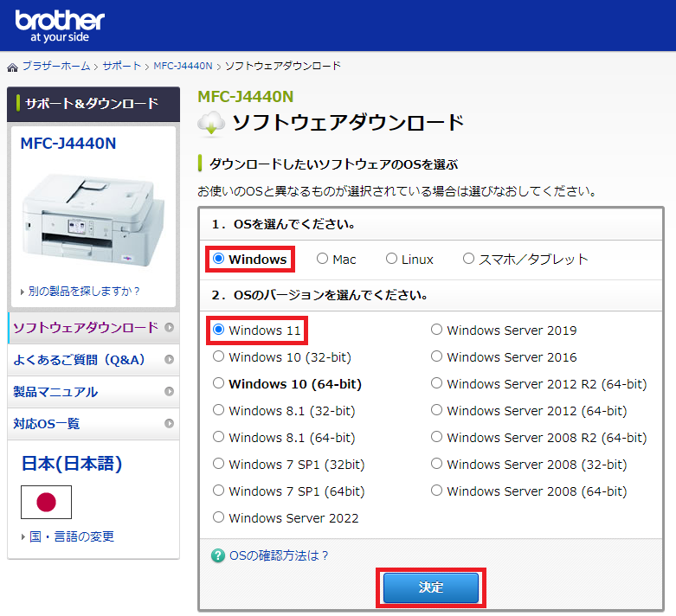This screenshot has width=676, height=616.
Task: Click arrow icon beside よくあるご質問
Action: 169,359
